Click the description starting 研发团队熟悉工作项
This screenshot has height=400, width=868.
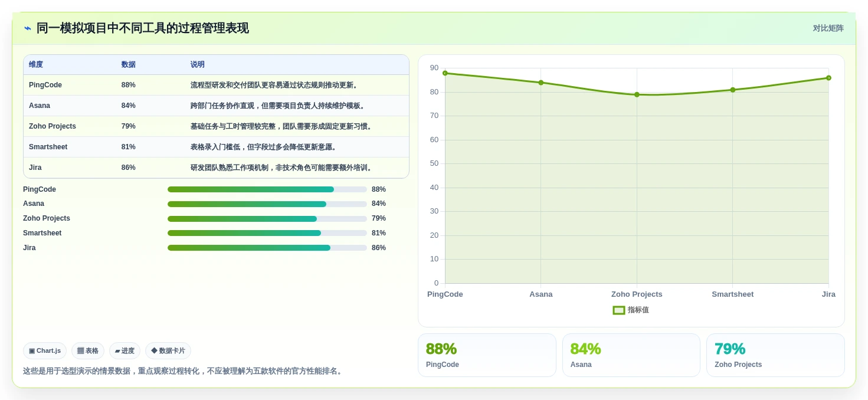(x=282, y=168)
